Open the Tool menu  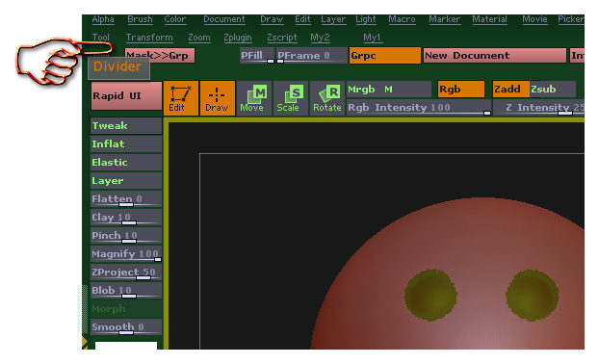[101, 38]
